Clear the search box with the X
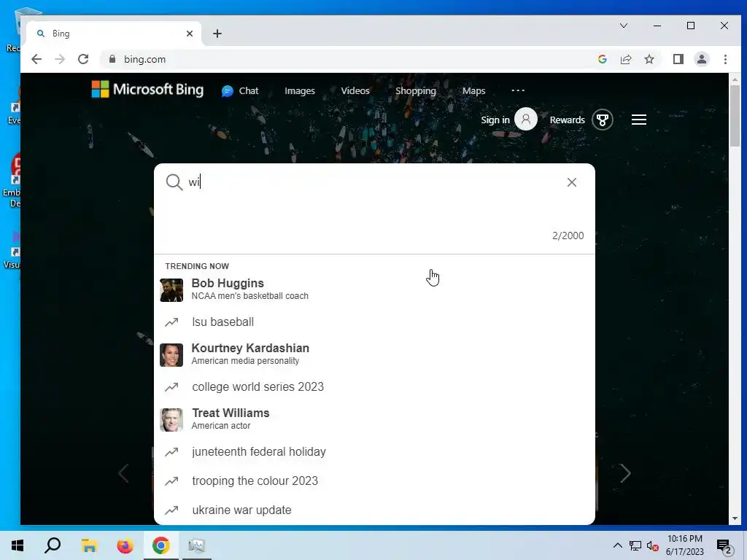This screenshot has width=747, height=560. point(572,182)
